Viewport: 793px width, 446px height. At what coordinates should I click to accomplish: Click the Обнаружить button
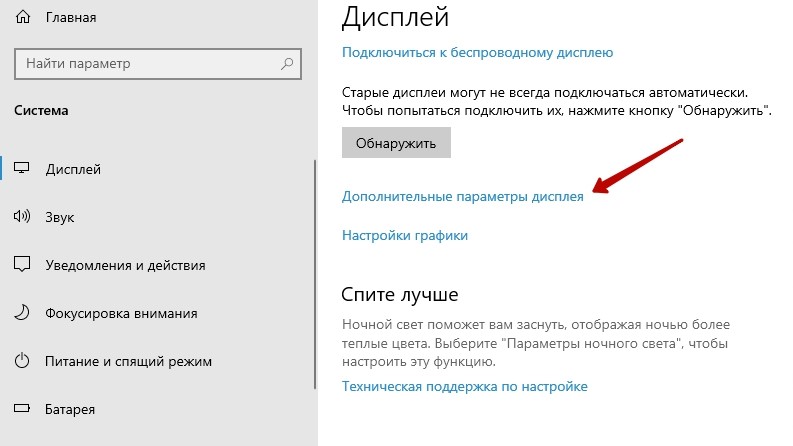396,143
